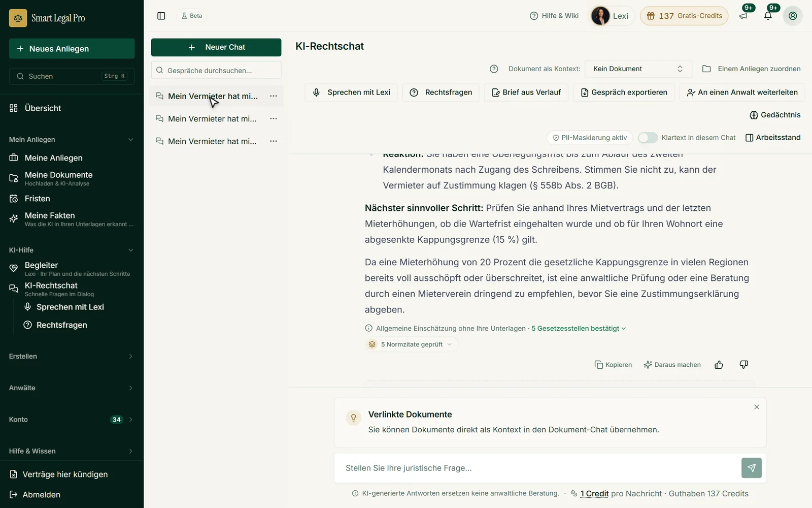The image size is (812, 508).
Task: Click the Neues Anliegen button
Action: pos(72,49)
